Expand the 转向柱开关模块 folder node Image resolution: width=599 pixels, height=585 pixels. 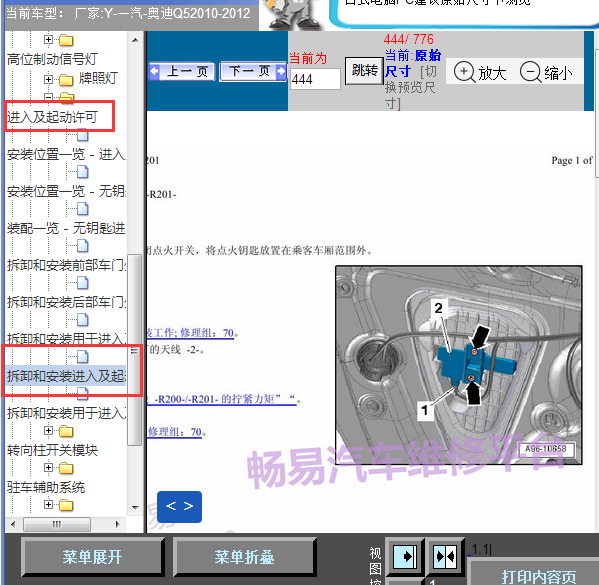click(48, 431)
